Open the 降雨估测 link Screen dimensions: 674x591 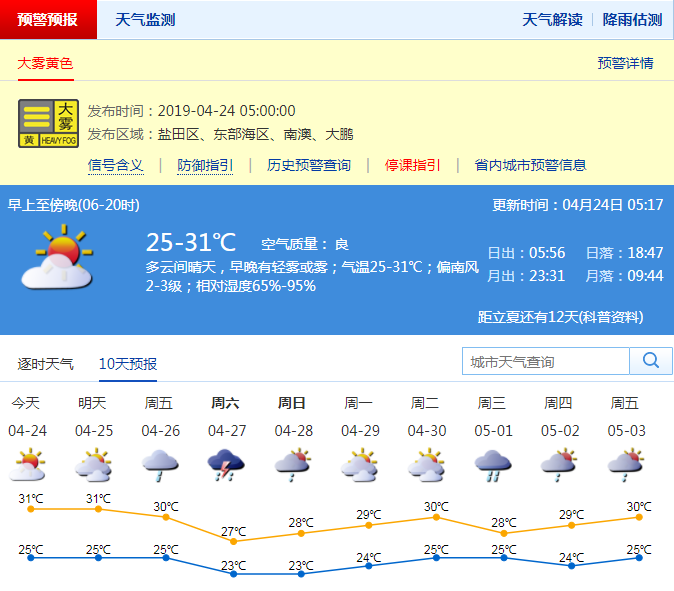point(632,20)
